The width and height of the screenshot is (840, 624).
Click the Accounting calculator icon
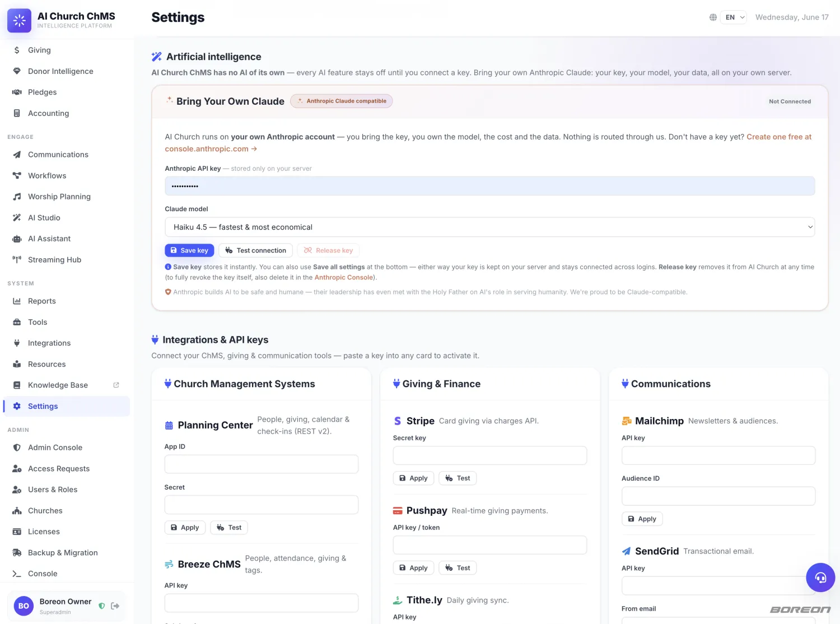point(17,113)
